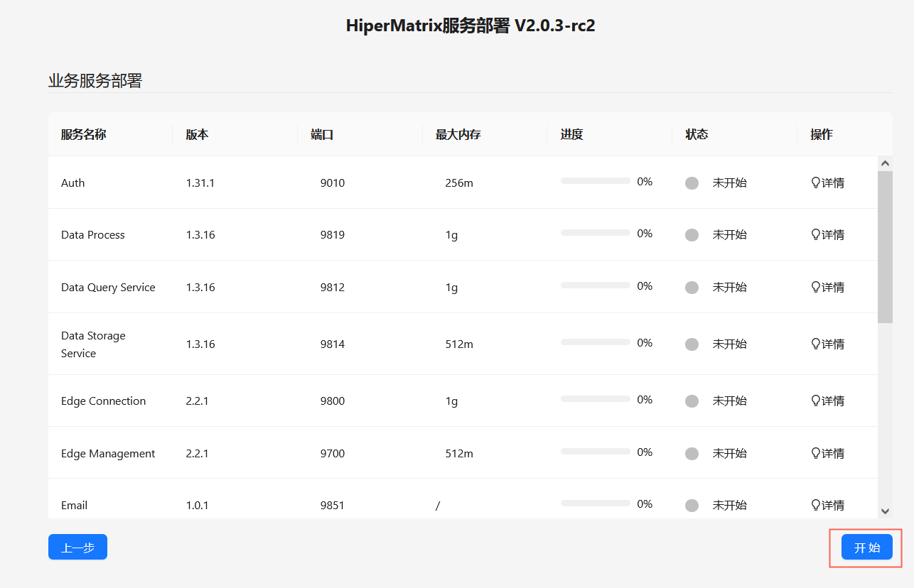Click port 9814

pyautogui.click(x=333, y=344)
